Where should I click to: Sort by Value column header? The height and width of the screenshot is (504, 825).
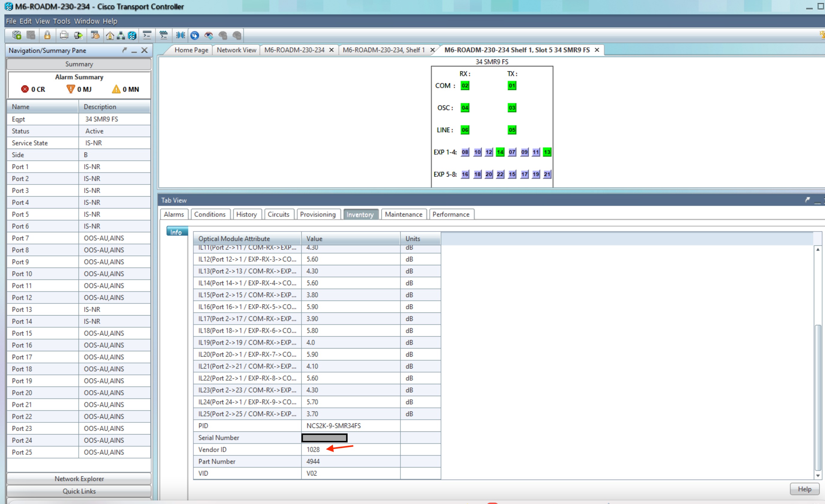coord(350,239)
